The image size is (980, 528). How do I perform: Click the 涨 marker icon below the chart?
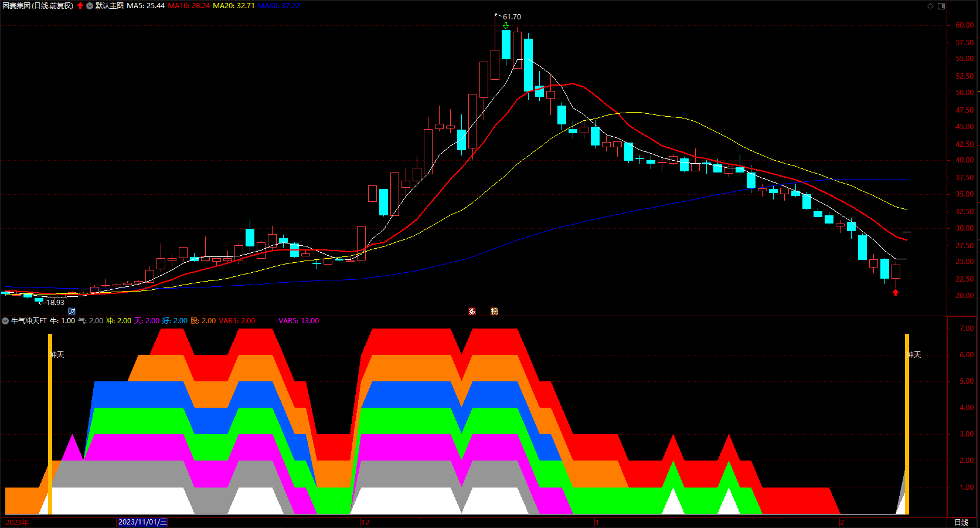(x=472, y=312)
